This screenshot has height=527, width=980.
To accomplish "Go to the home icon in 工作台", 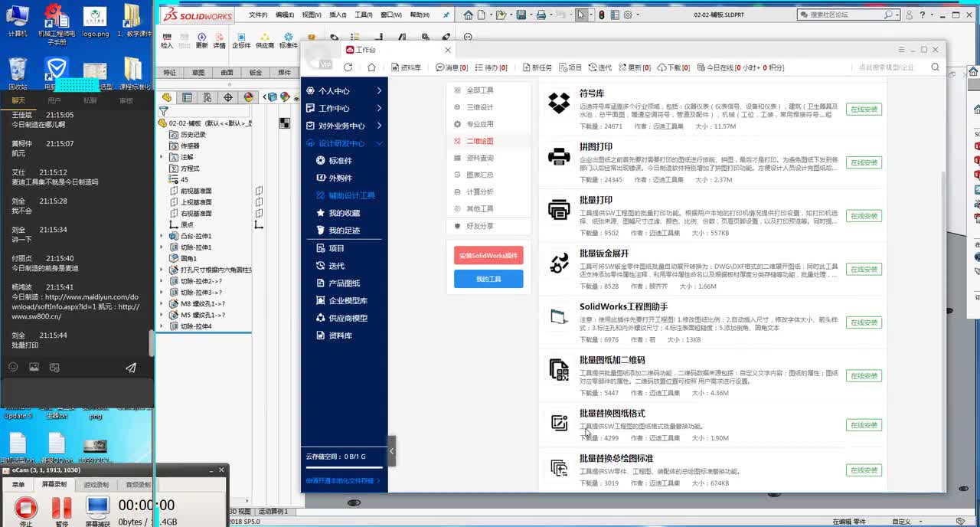I will [371, 67].
